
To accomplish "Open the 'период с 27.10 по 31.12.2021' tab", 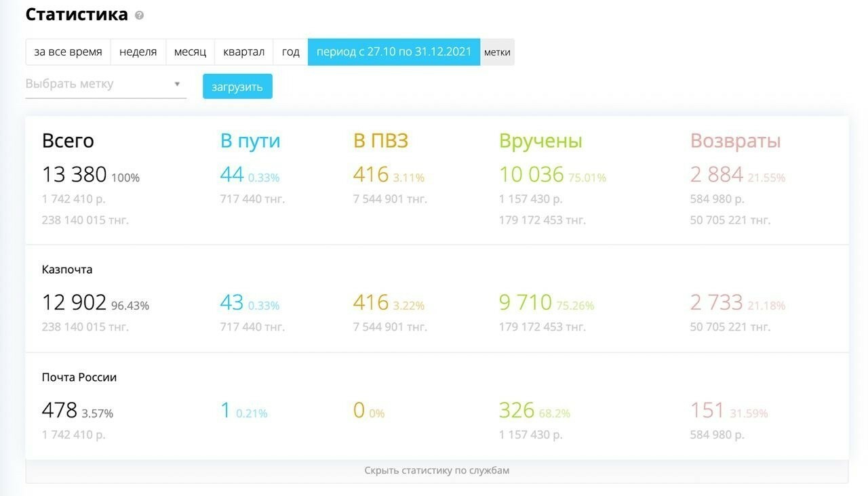I will pyautogui.click(x=394, y=51).
